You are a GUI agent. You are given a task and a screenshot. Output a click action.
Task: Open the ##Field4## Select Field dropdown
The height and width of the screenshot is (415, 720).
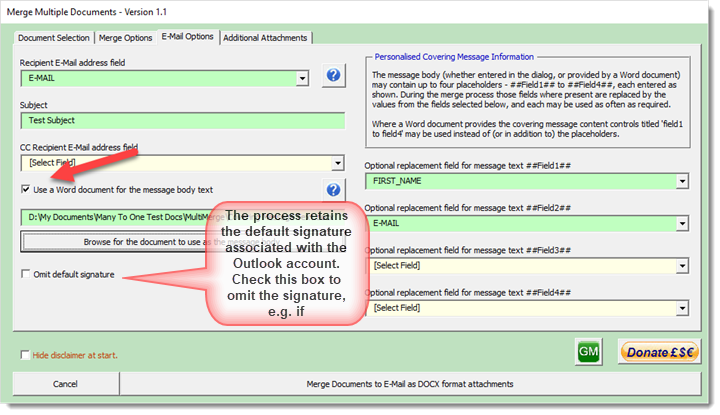pos(682,308)
